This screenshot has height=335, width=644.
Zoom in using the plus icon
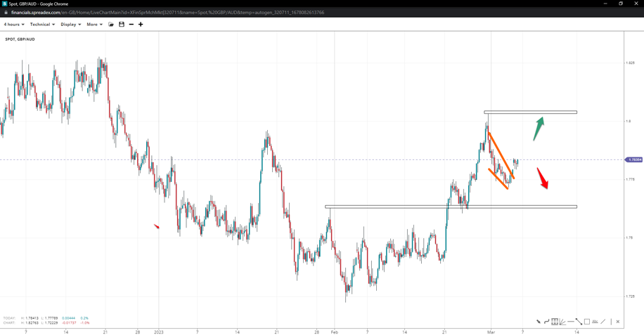pos(141,25)
